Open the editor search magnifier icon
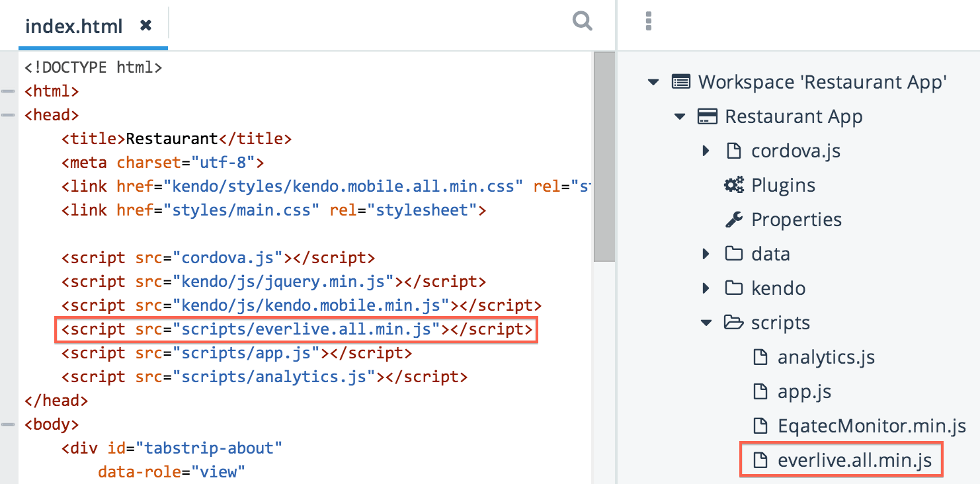This screenshot has height=484, width=980. pyautogui.click(x=582, y=21)
